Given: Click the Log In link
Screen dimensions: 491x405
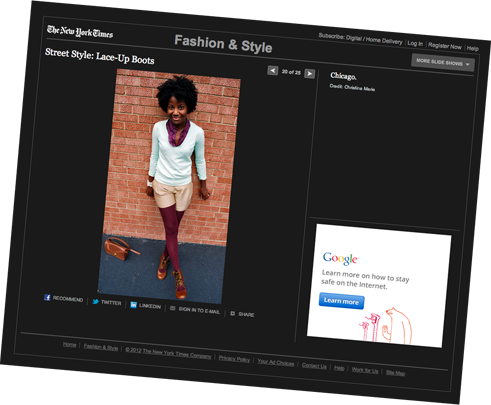Looking at the screenshot, I should click(x=415, y=43).
